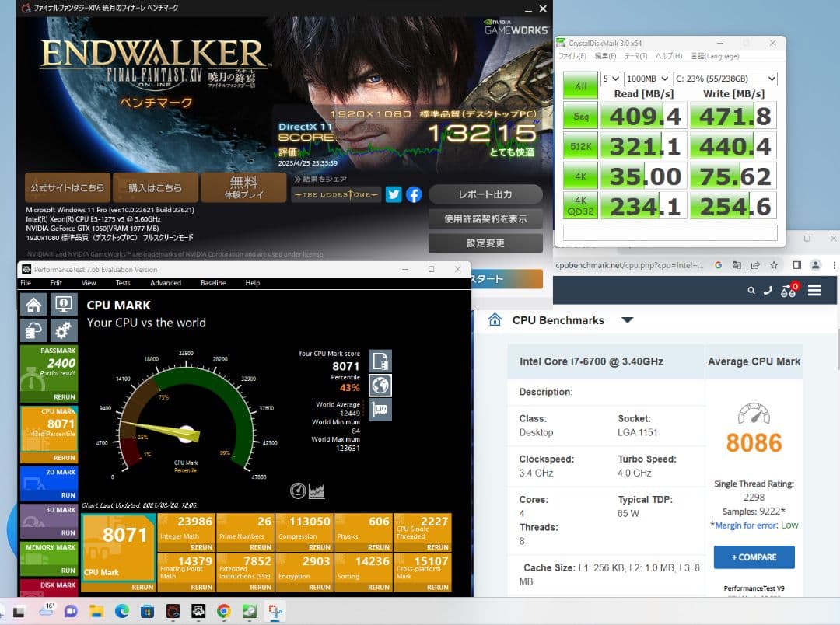
Task: Share the Endwalker benchmark result via Twitter icon
Action: (394, 194)
